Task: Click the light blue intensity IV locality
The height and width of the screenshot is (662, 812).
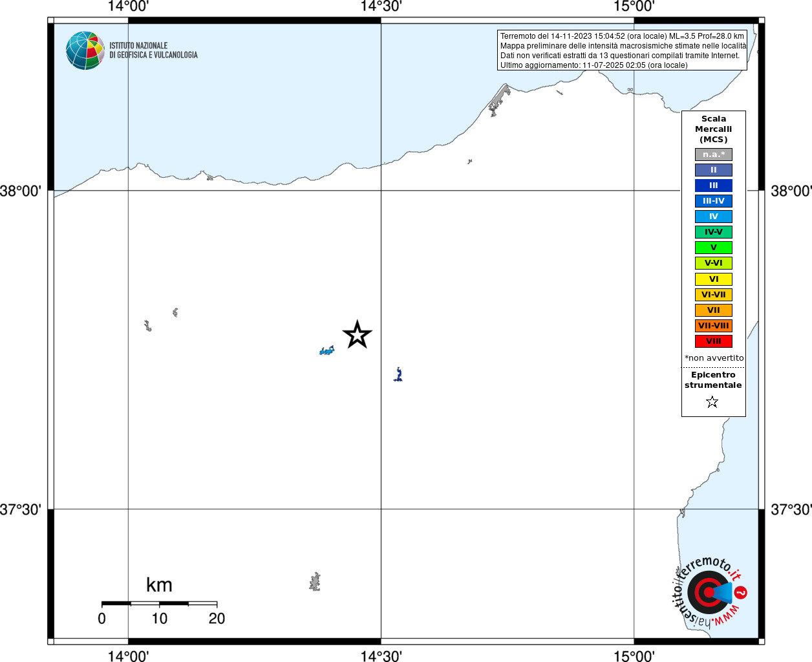Action: point(327,350)
